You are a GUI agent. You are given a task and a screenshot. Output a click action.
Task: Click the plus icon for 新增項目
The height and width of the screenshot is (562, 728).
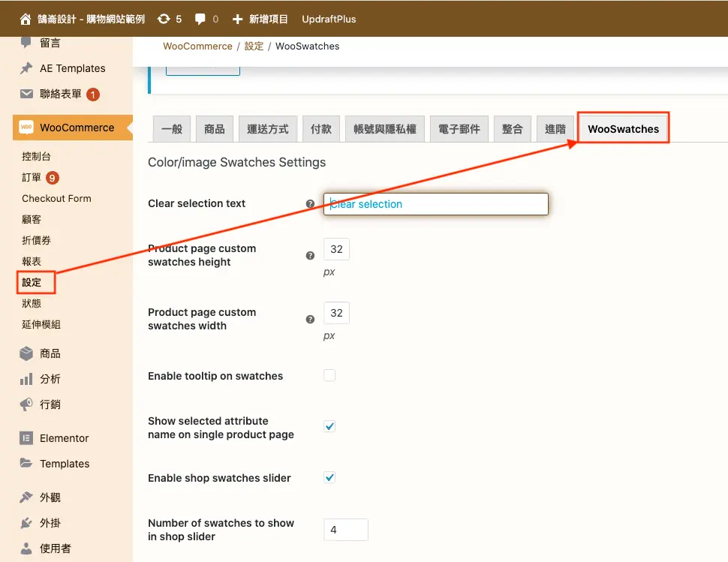tap(237, 19)
